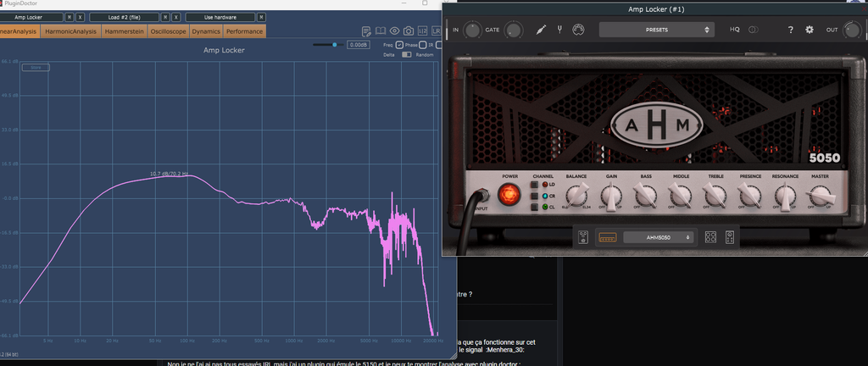
Task: Open the Amp Locker plugin slot dropdown
Action: click(31, 17)
